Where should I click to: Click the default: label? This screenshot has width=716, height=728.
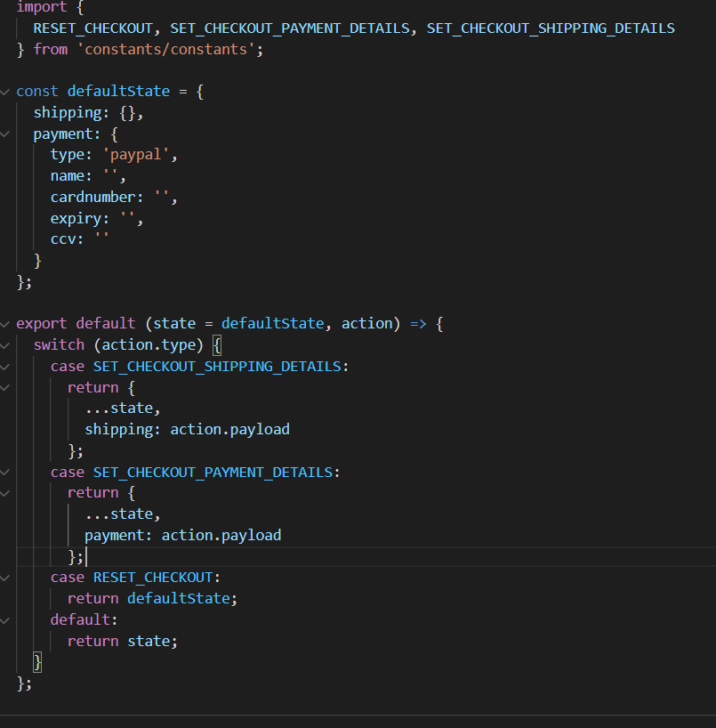pyautogui.click(x=84, y=619)
